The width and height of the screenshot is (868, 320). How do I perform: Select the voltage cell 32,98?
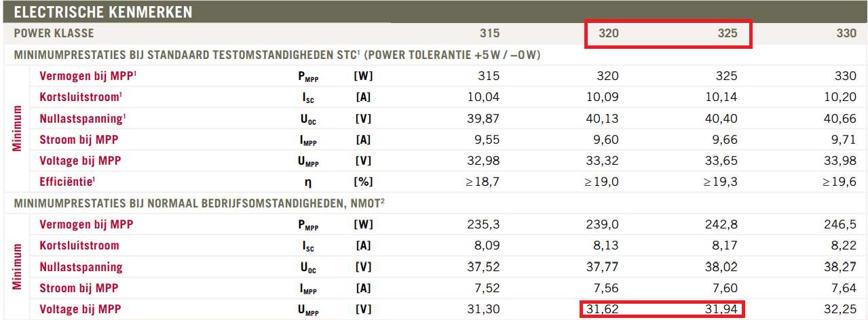click(484, 161)
